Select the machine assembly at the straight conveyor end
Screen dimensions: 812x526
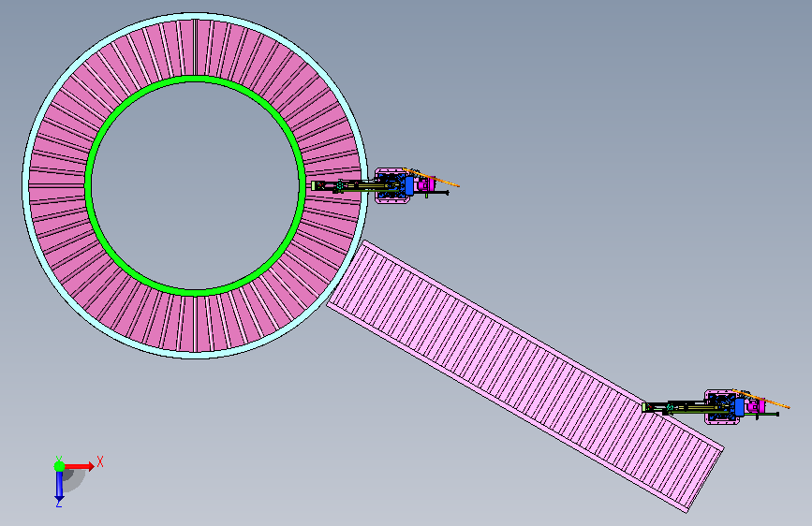click(x=716, y=407)
